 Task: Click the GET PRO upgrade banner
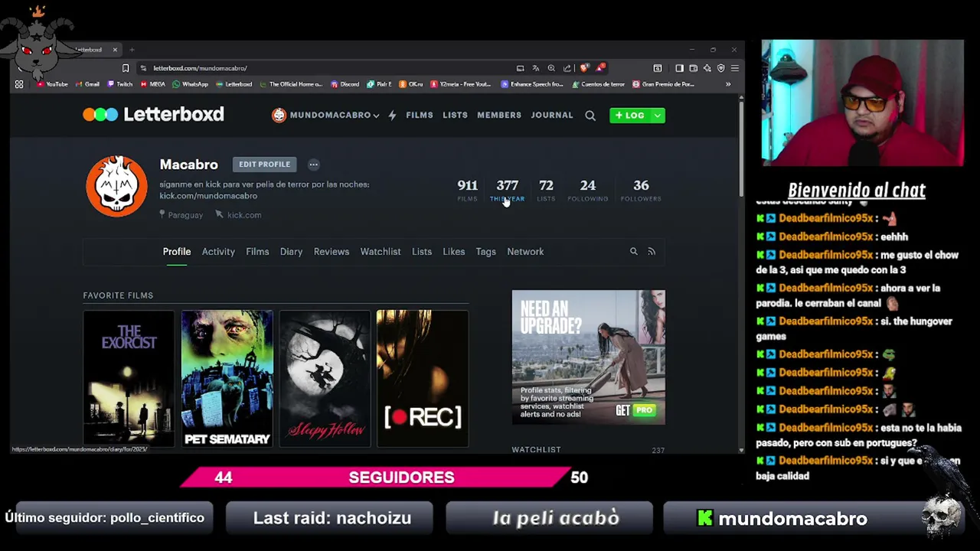(x=588, y=357)
